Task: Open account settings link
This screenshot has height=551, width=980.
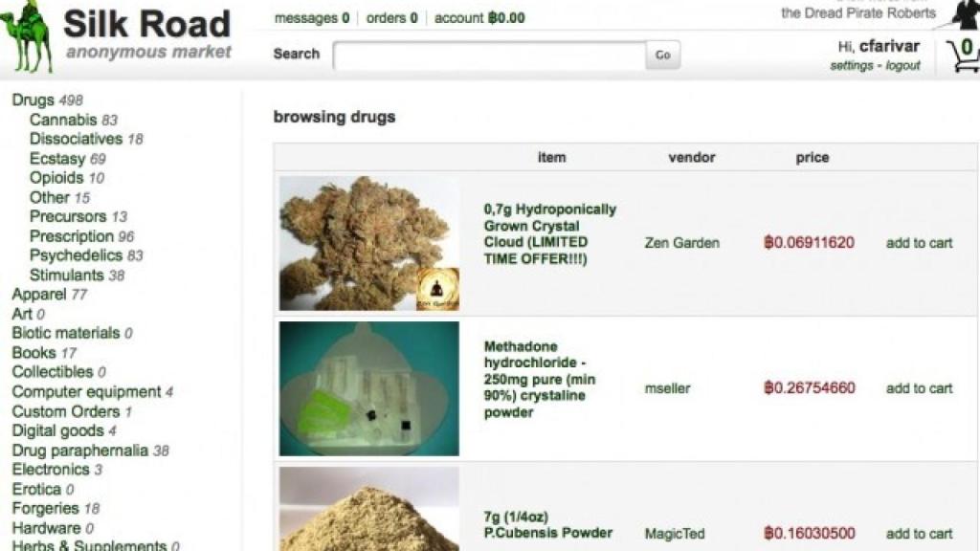Action: click(x=851, y=66)
